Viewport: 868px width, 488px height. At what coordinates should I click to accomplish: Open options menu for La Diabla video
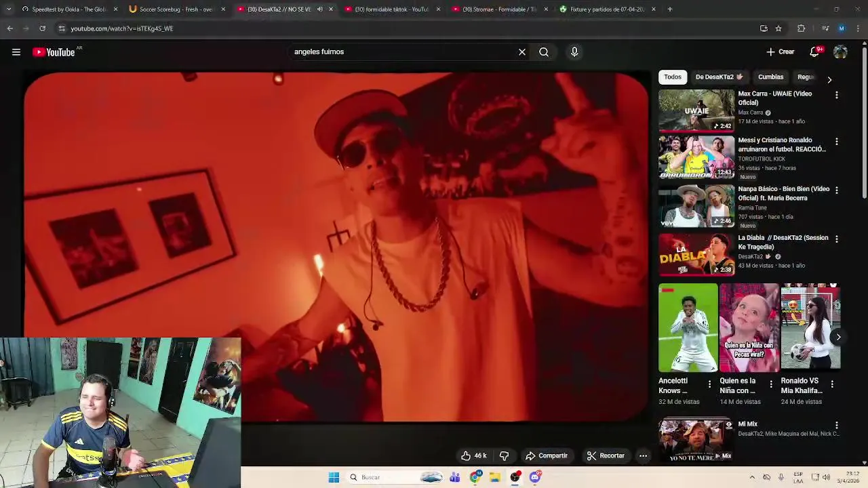836,239
